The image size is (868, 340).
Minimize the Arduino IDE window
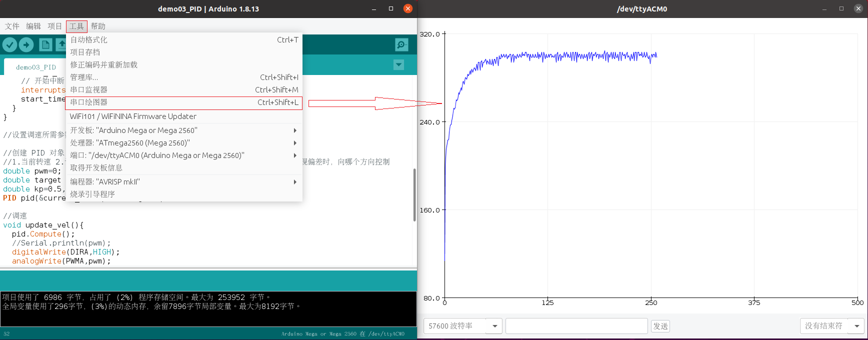[x=374, y=8]
